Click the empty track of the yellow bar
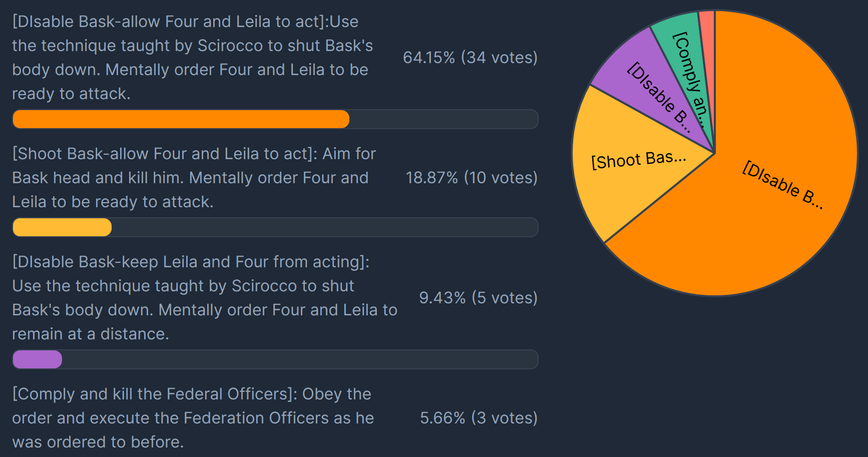This screenshot has height=457, width=868. click(325, 227)
